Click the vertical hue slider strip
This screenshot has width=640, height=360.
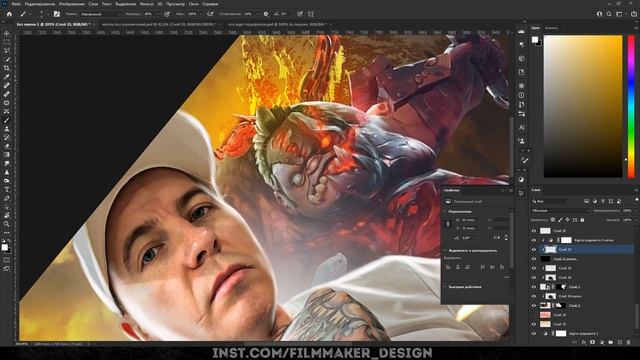click(x=631, y=106)
